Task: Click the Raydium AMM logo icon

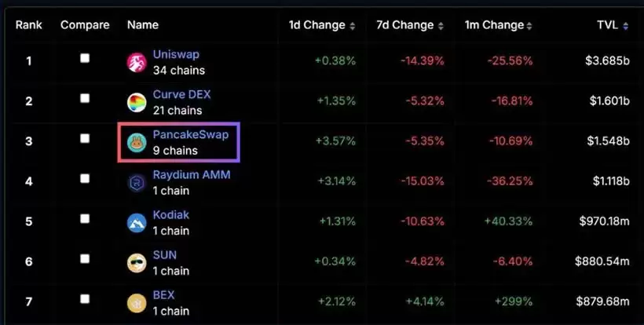Action: (137, 183)
